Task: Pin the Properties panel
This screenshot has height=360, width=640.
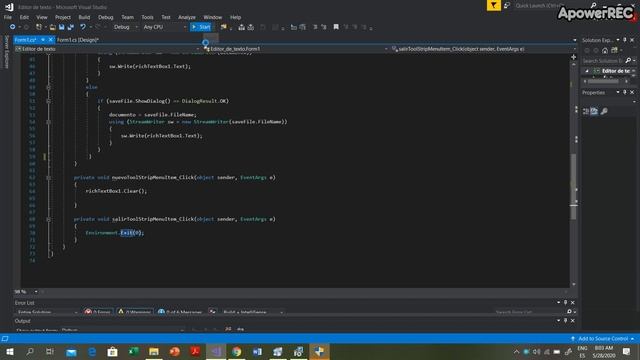Action: 625,92
